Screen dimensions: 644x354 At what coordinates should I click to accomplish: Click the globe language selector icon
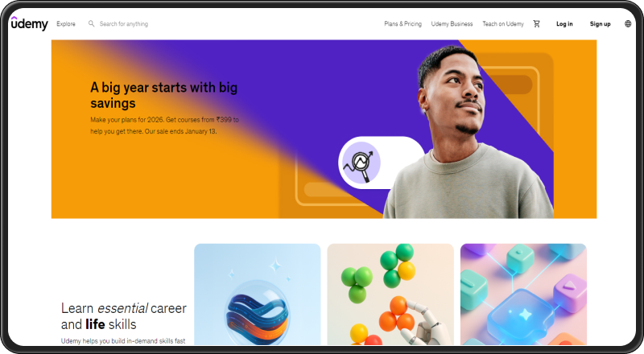(x=628, y=24)
